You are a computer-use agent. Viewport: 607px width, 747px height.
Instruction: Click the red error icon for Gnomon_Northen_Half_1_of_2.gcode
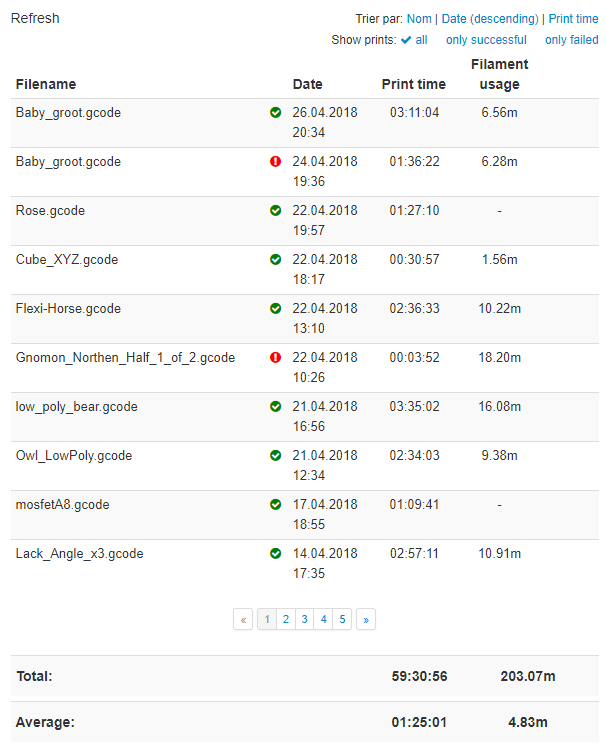coord(275,358)
